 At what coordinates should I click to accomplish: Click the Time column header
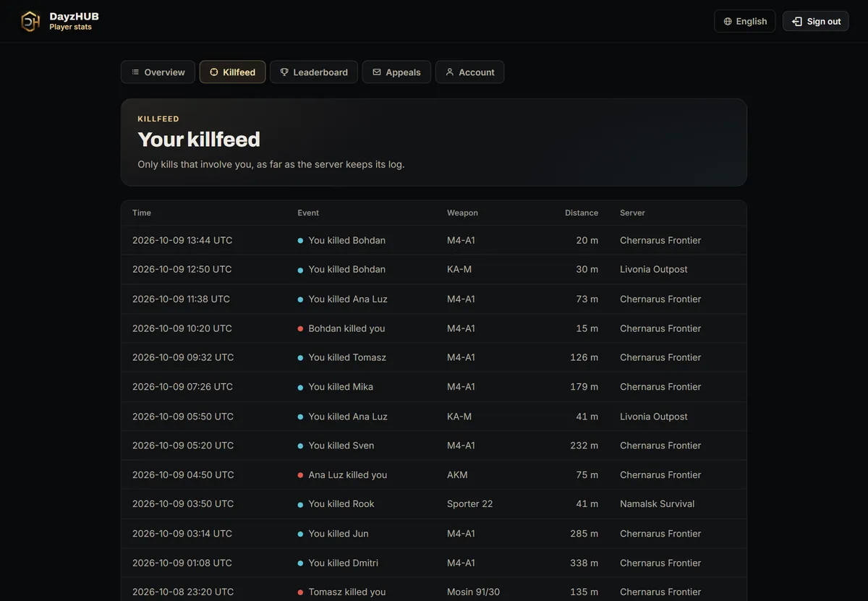142,213
